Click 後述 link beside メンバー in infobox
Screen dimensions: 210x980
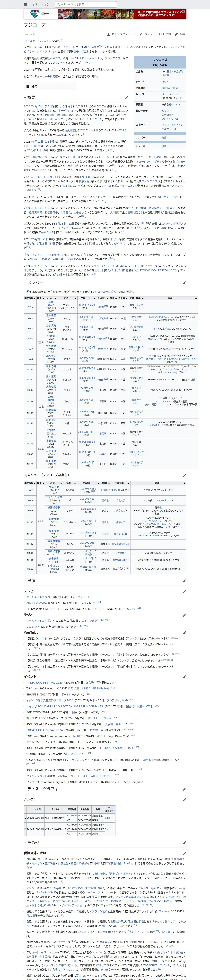pyautogui.click(x=164, y=138)
